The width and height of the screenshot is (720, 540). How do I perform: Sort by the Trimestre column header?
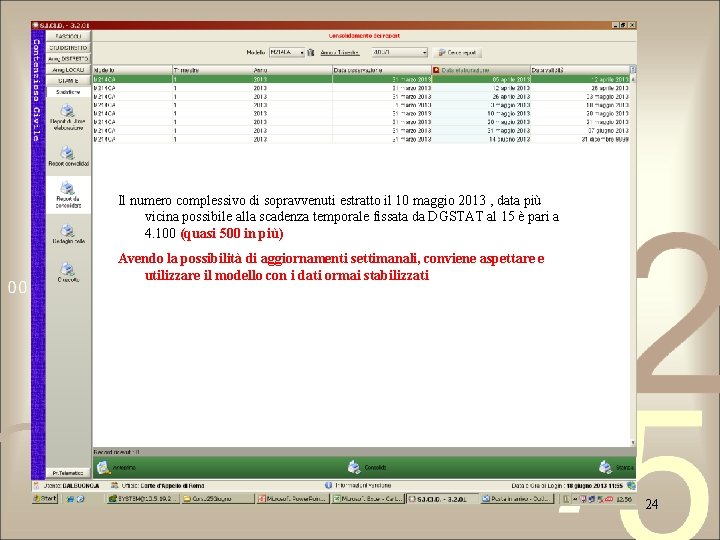(x=212, y=70)
